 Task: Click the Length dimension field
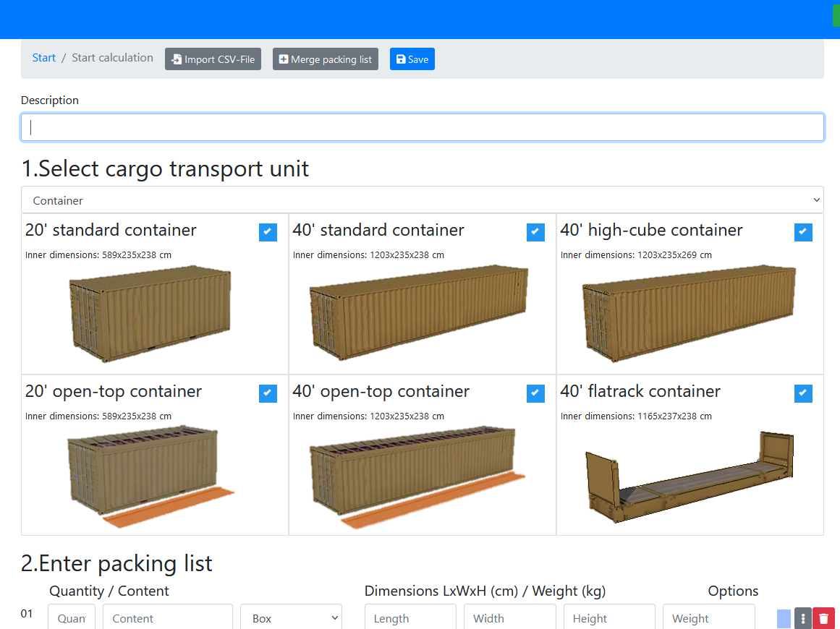[410, 618]
